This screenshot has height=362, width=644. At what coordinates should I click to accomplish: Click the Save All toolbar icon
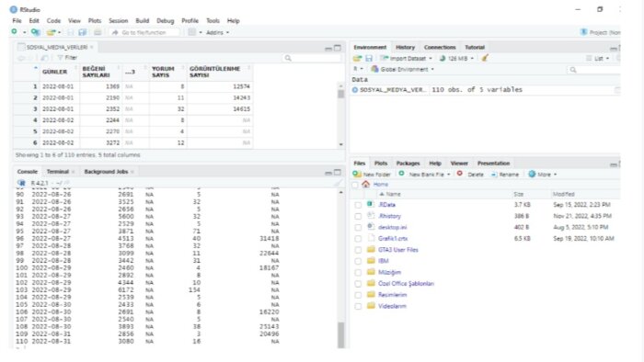point(83,32)
